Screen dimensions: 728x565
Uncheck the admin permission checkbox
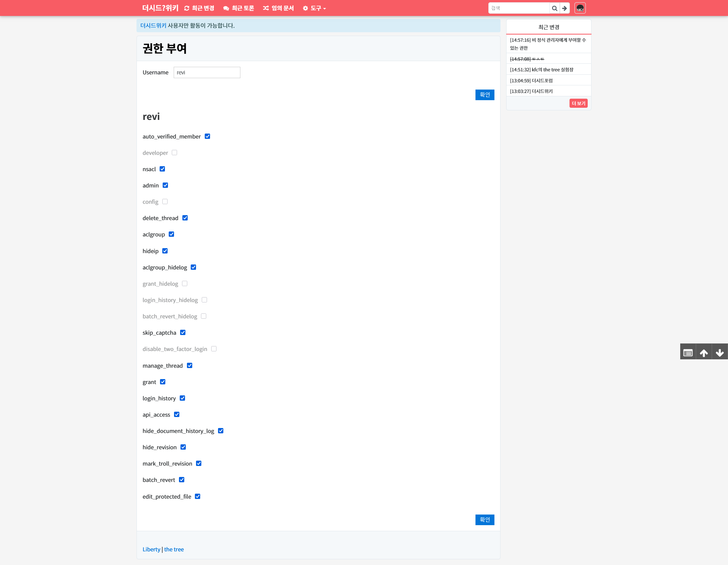(x=165, y=185)
